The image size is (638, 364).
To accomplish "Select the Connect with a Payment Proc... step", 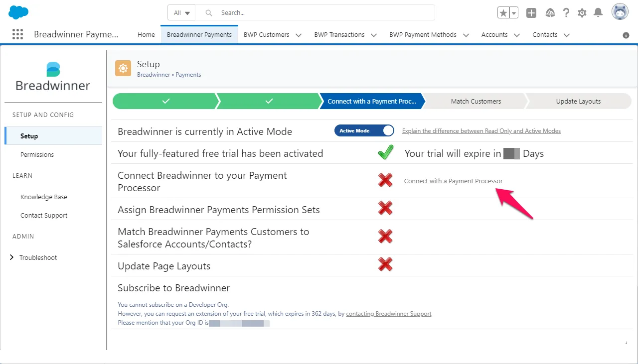I will [372, 101].
